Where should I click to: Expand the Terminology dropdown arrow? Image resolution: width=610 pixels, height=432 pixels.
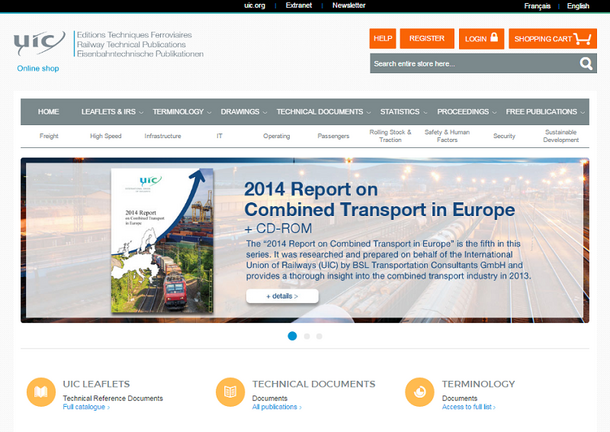(x=209, y=112)
